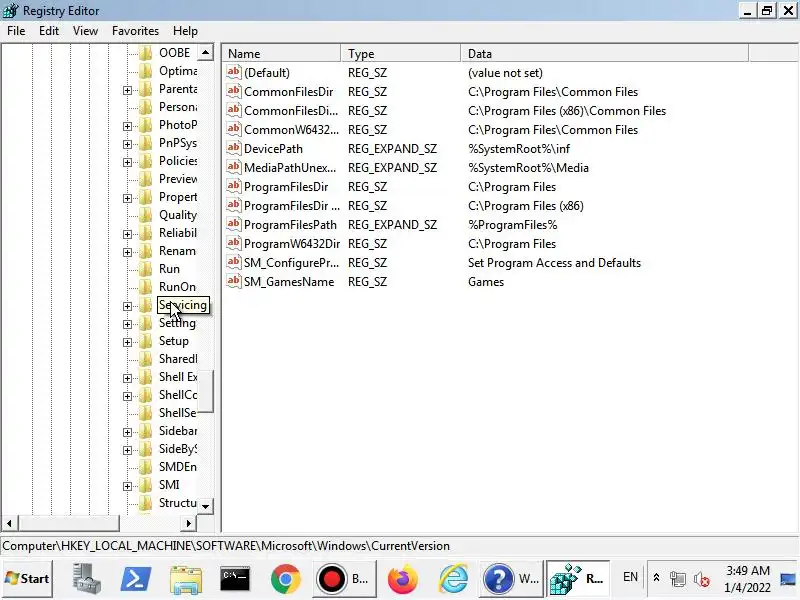Click the network tray icon
Image resolution: width=800 pixels, height=600 pixels.
point(678,579)
